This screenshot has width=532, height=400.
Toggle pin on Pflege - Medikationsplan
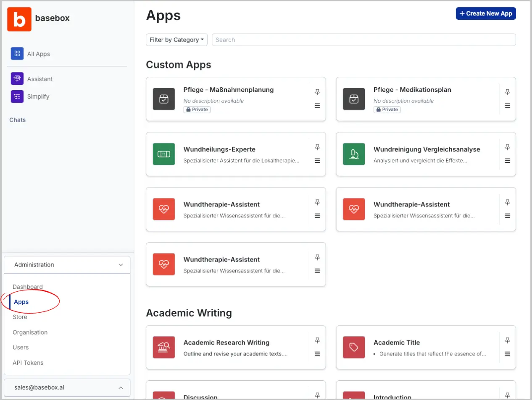(x=507, y=92)
